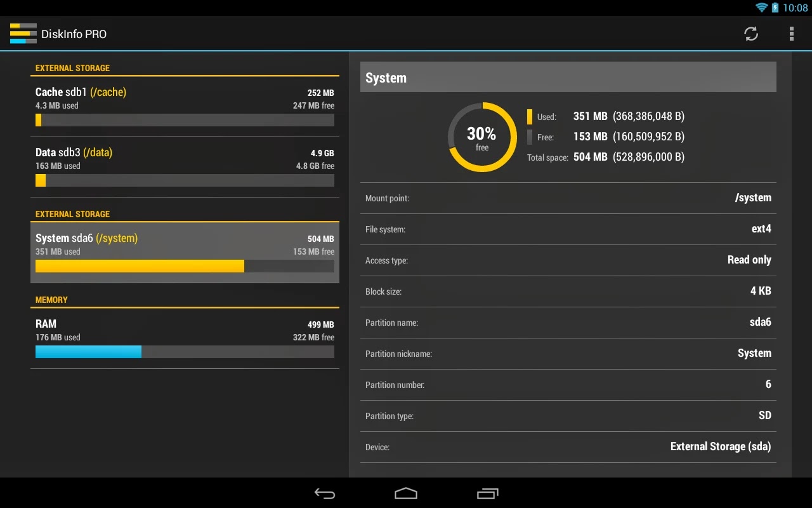
Task: Tap the System partition usage bar
Action: (185, 266)
